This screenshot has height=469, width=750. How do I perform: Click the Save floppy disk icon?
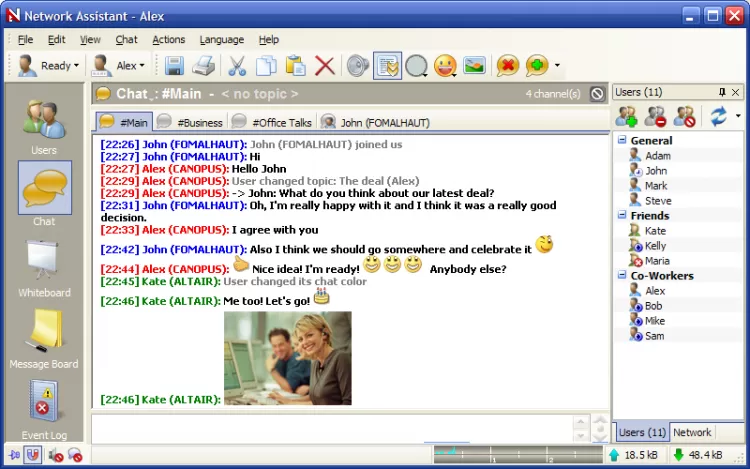click(x=175, y=66)
